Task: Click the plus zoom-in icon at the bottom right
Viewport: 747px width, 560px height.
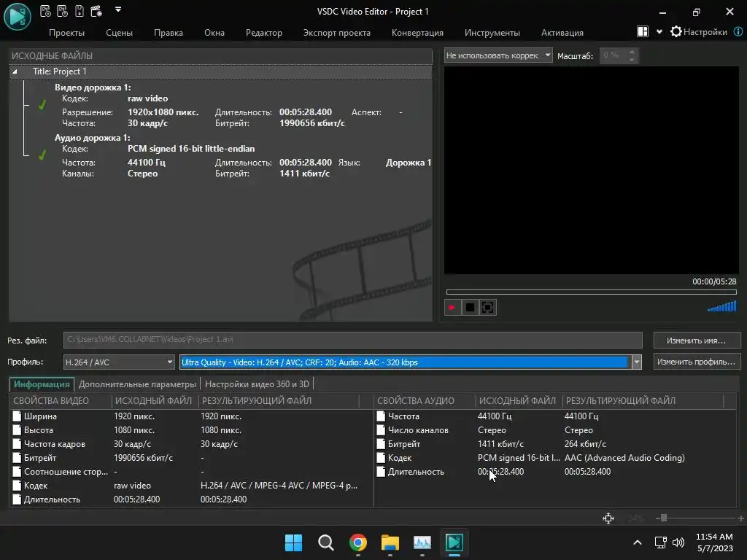Action: 741,518
